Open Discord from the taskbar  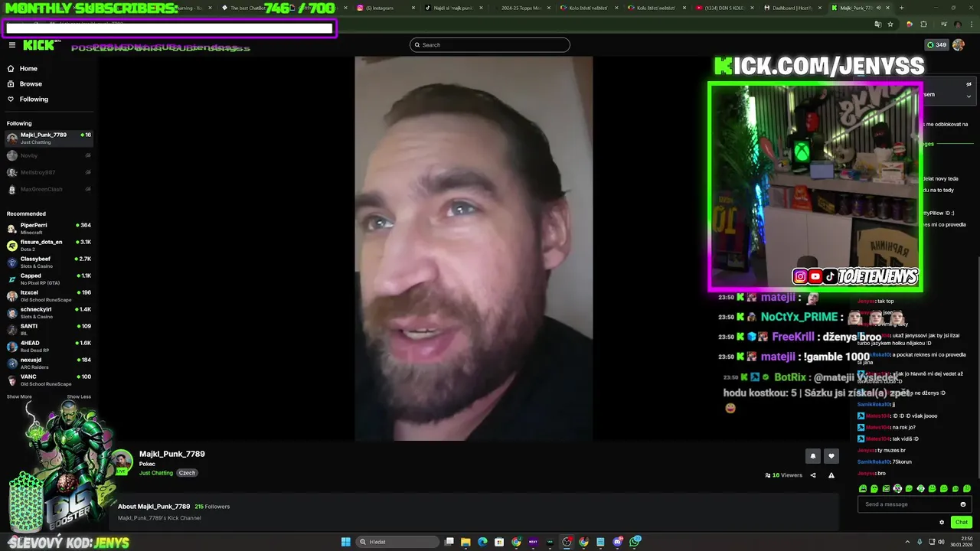click(618, 542)
